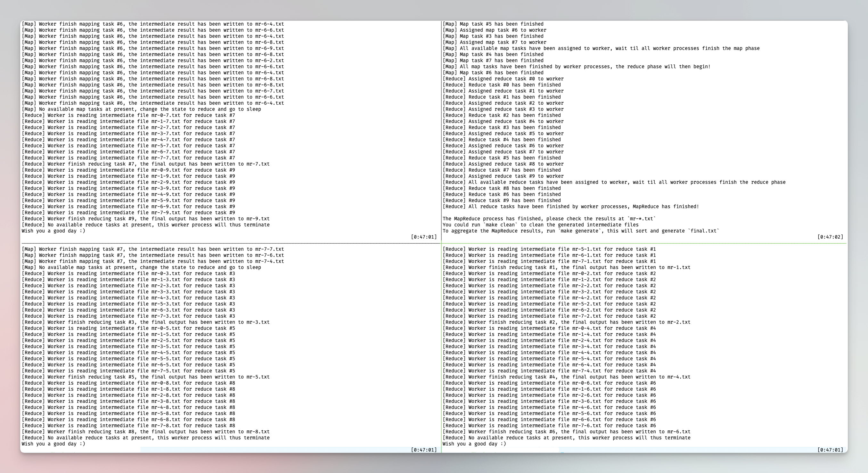The height and width of the screenshot is (473, 868).
Task: Select 'reading intermediate file mr-4-7.txt' line
Action: [x=128, y=140]
